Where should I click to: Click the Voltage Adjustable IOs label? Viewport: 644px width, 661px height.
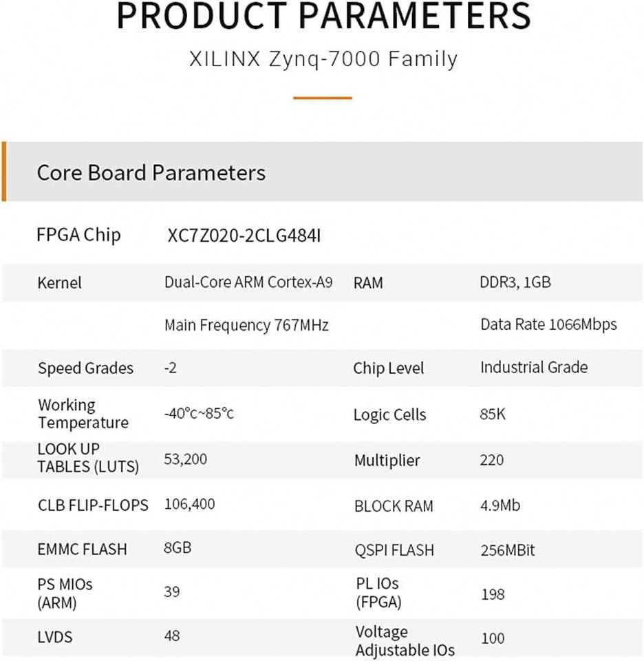pyautogui.click(x=405, y=641)
